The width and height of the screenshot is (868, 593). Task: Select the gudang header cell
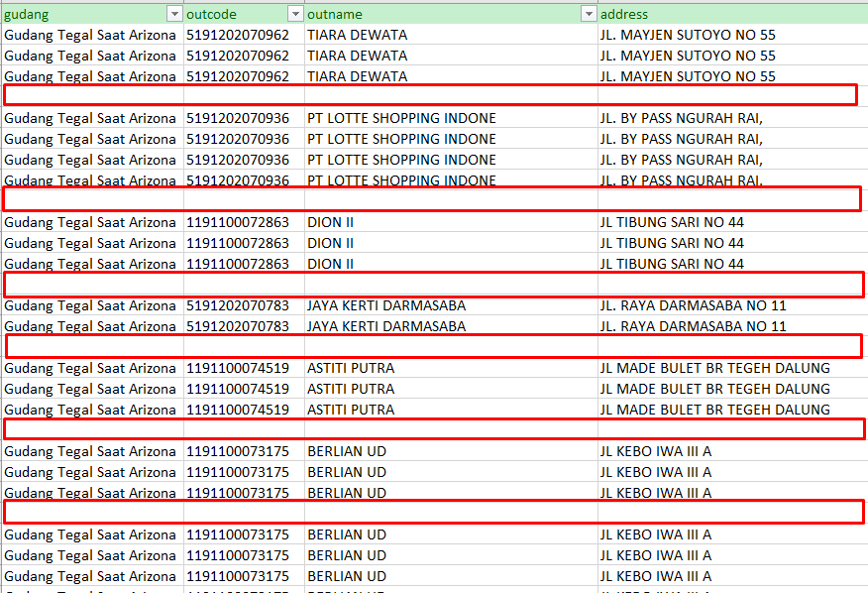click(x=92, y=14)
